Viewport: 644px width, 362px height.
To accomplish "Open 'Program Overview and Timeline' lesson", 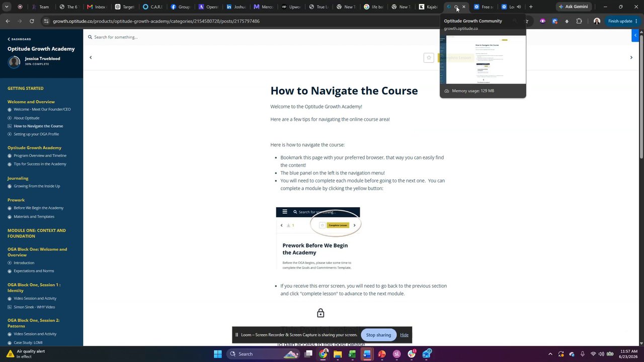I will click(x=40, y=156).
